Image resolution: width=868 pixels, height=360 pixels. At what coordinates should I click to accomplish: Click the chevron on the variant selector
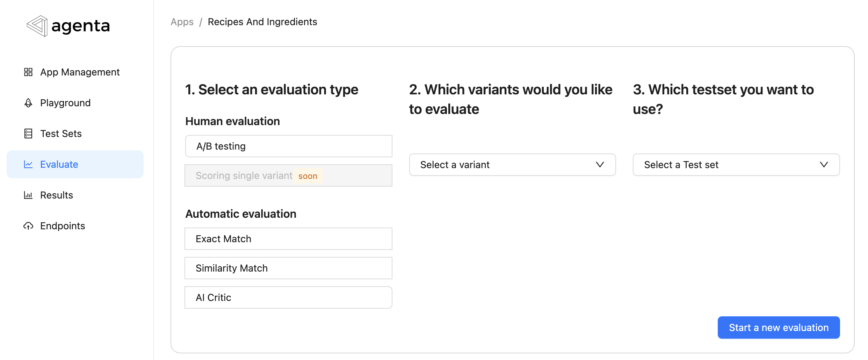point(600,165)
